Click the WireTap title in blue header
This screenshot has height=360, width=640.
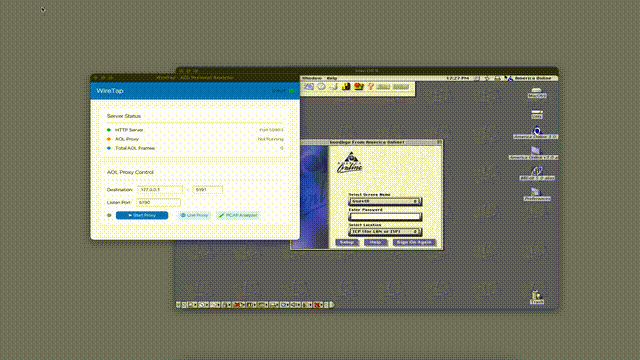pos(110,91)
